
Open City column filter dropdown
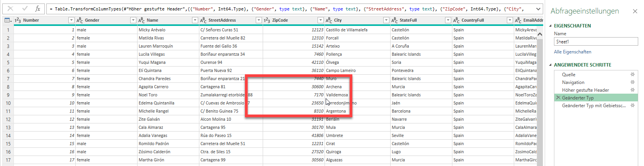[386, 20]
